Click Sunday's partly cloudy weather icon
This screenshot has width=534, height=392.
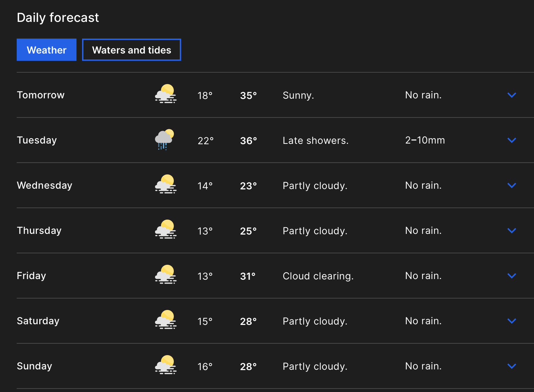(165, 365)
